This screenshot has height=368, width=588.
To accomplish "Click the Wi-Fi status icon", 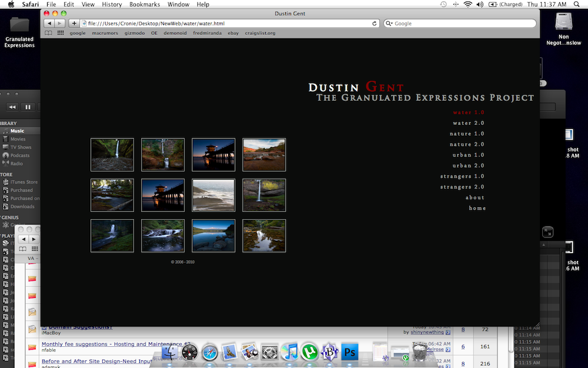I will (467, 5).
